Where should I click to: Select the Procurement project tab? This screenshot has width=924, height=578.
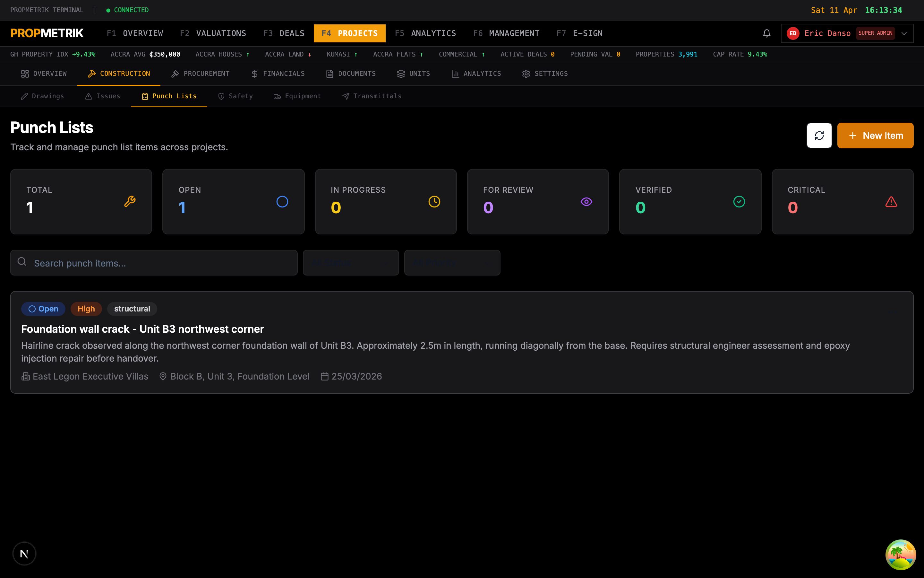[x=201, y=74]
